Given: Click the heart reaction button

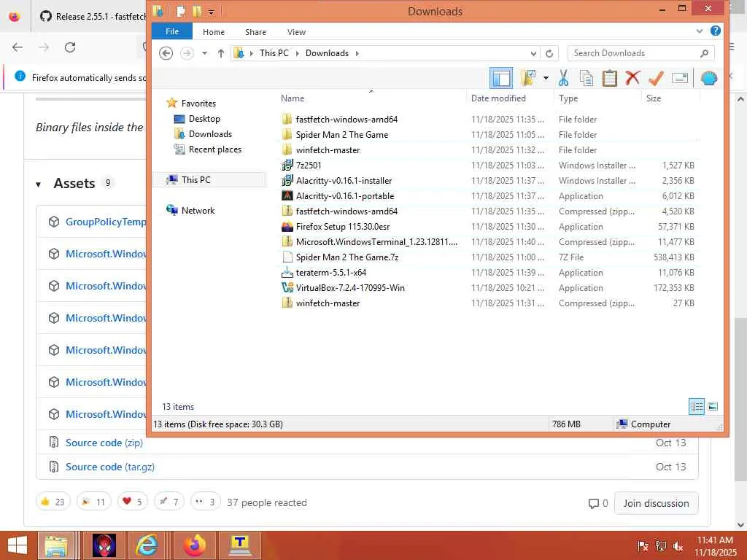Looking at the screenshot, I should (133, 502).
